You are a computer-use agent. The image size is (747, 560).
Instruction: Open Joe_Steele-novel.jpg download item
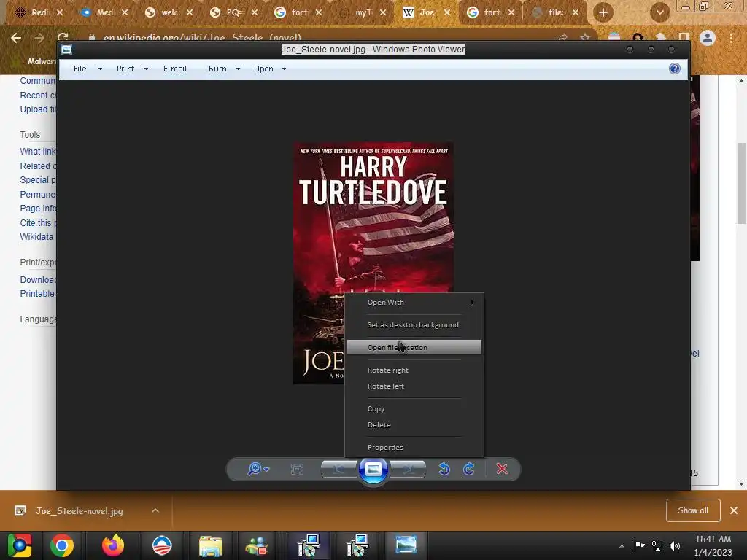pyautogui.click(x=79, y=511)
